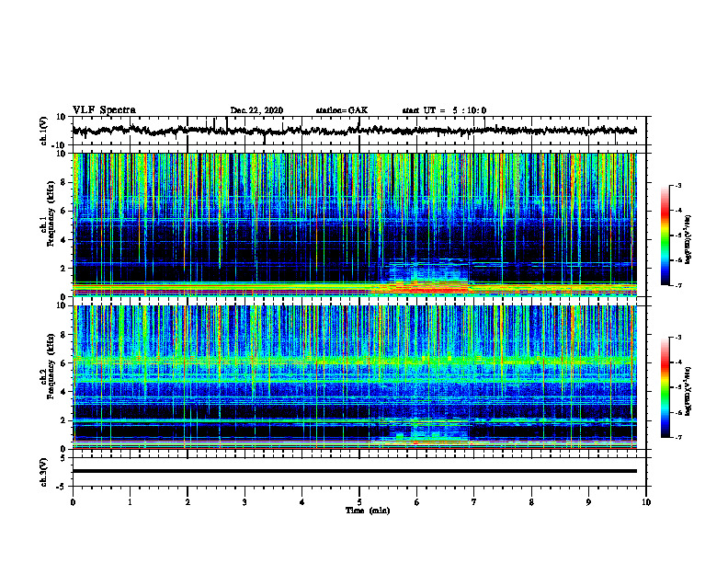Click the "8" tick on the Time axis
This screenshot has width=728, height=563.
pos(531,502)
